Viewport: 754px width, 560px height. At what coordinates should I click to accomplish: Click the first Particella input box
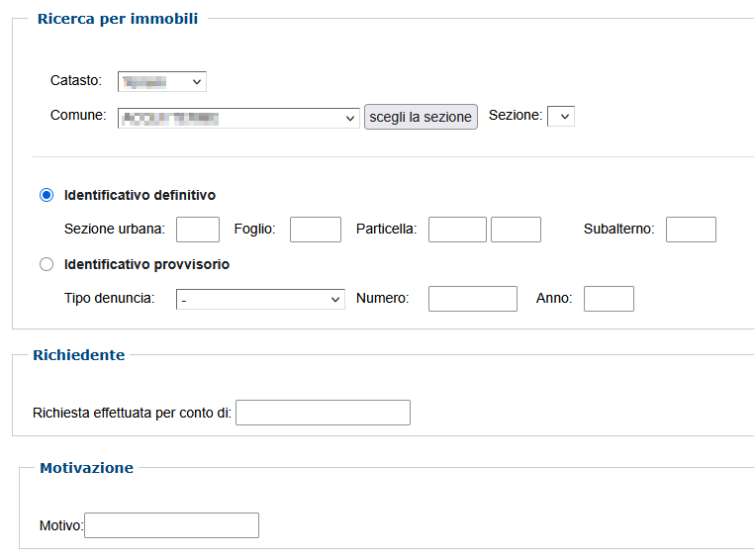click(x=457, y=230)
